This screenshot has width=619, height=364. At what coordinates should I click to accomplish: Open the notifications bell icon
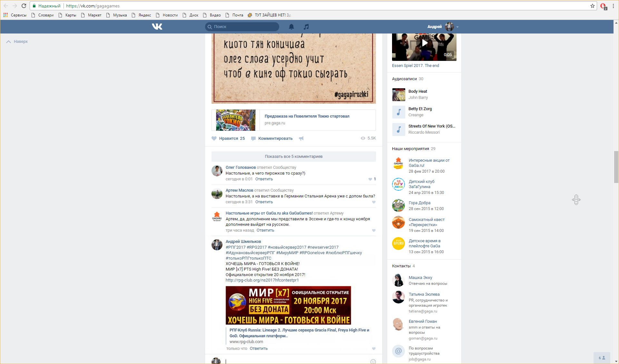tap(291, 27)
